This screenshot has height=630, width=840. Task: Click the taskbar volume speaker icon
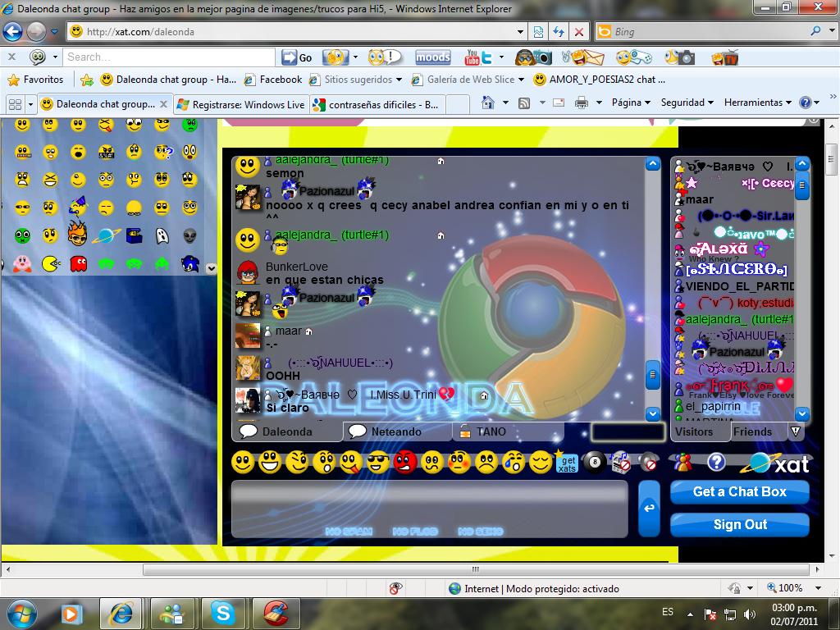point(750,614)
